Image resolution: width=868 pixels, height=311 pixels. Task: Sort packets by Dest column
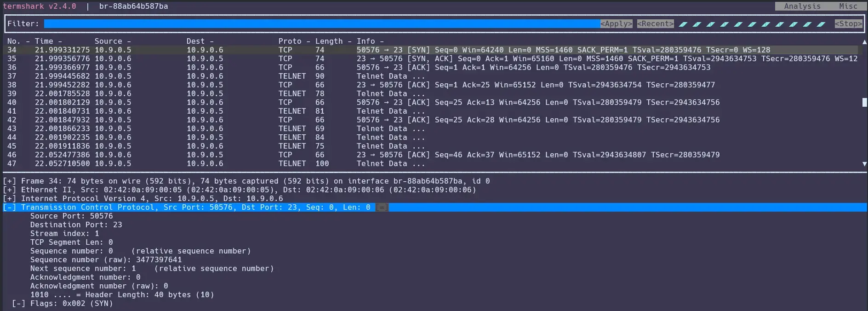200,41
